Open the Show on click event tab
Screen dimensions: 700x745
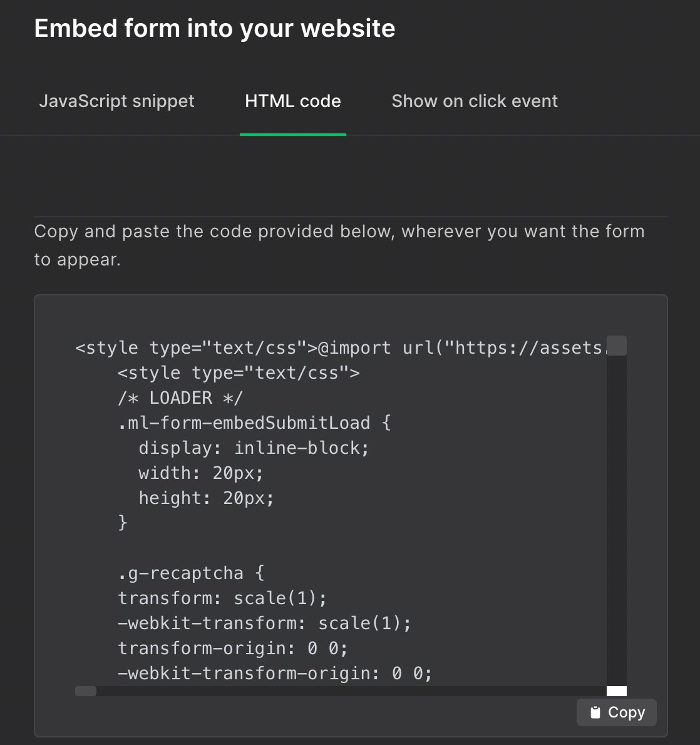click(x=474, y=101)
